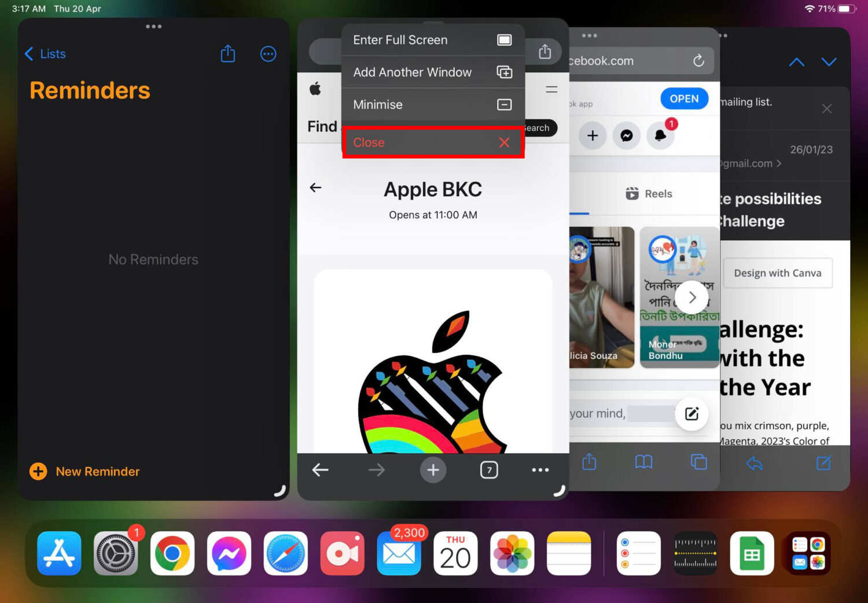Switch to the Reels tab on Facebook
The width and height of the screenshot is (868, 603).
click(x=649, y=194)
